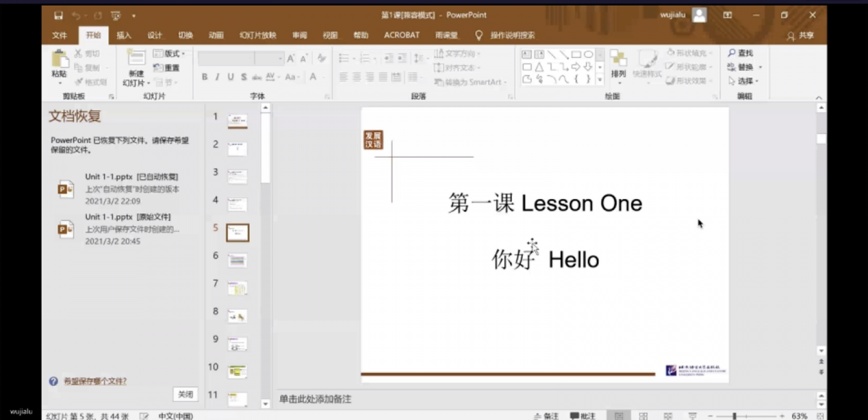Expand the shapes gallery More arrow

tap(600, 80)
